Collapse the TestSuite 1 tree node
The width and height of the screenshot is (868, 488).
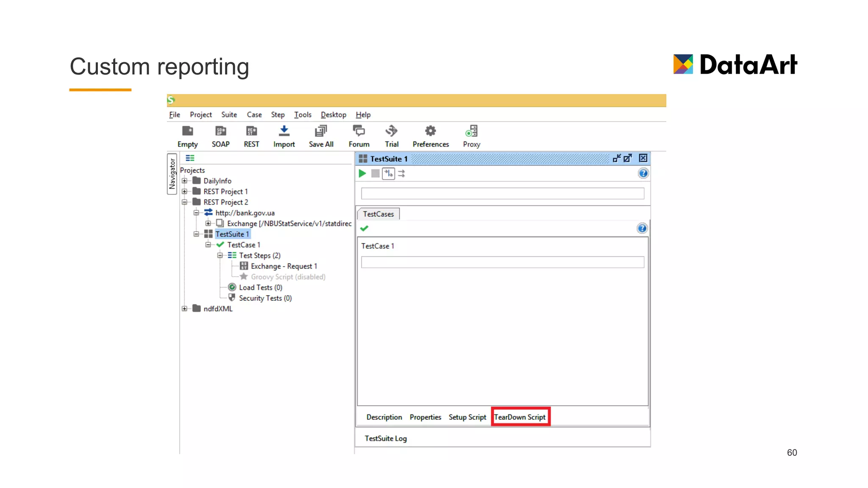point(196,234)
